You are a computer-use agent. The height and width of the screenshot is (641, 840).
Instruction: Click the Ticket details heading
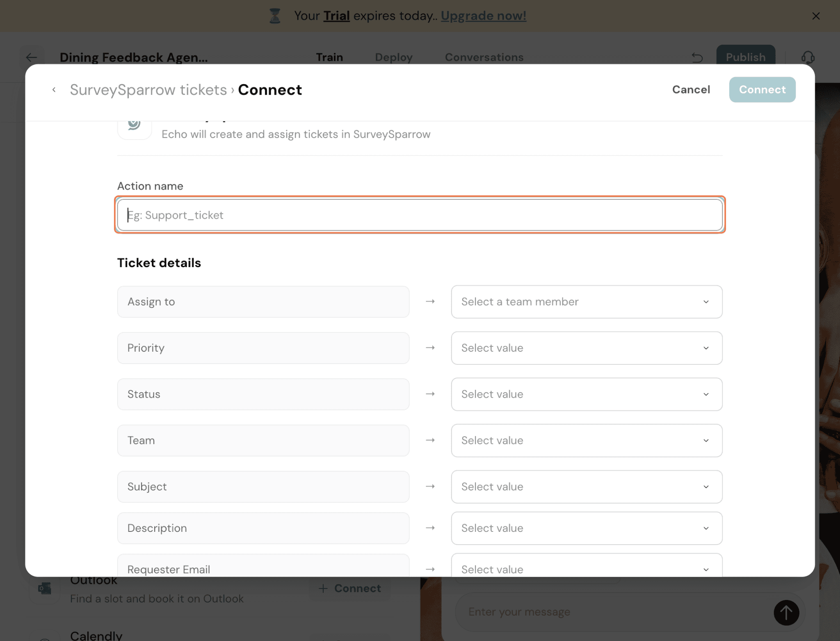(159, 263)
